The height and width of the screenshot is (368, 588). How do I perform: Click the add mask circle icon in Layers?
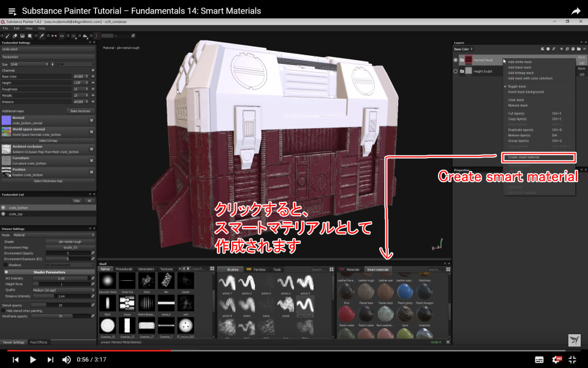548,49
